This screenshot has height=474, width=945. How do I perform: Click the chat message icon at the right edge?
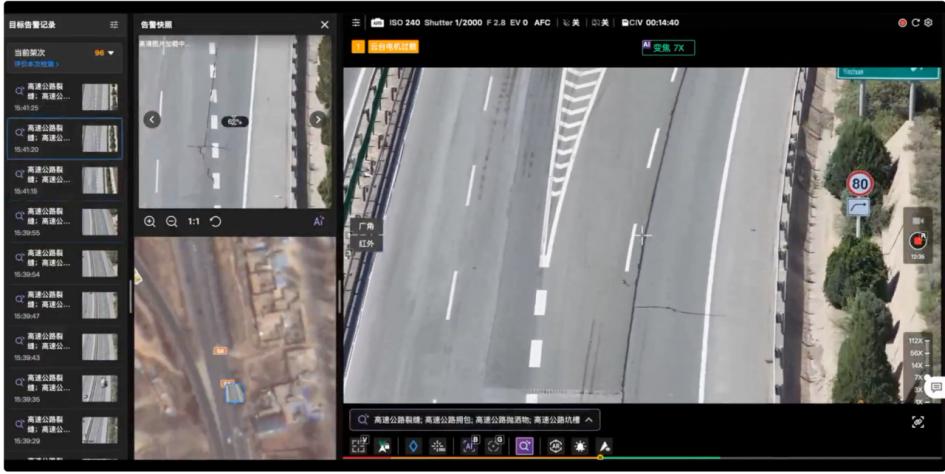click(x=935, y=386)
